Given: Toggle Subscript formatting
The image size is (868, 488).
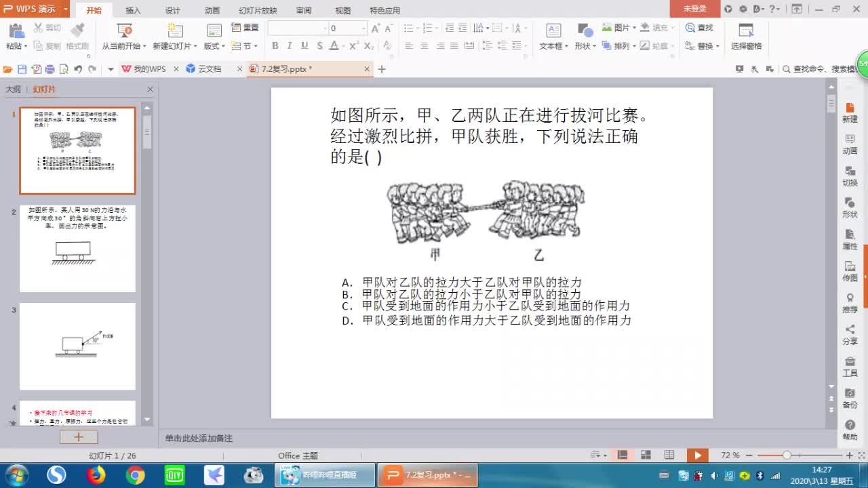Looking at the screenshot, I should 368,45.
